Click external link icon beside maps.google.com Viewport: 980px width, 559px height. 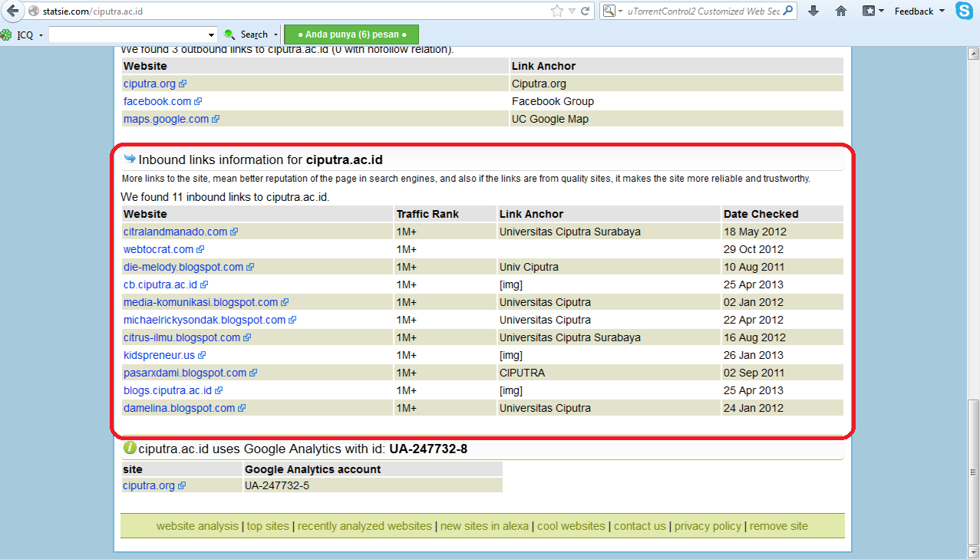click(216, 119)
